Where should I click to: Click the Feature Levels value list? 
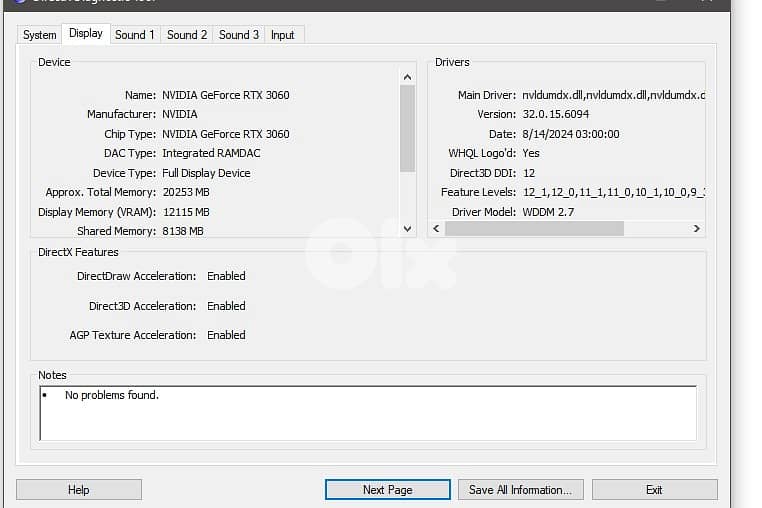pos(613,192)
